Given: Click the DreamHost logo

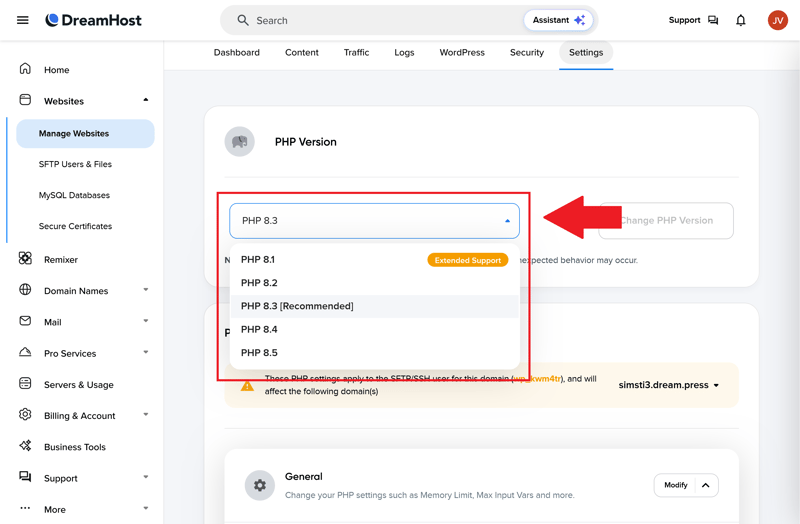Looking at the screenshot, I should pyautogui.click(x=93, y=20).
